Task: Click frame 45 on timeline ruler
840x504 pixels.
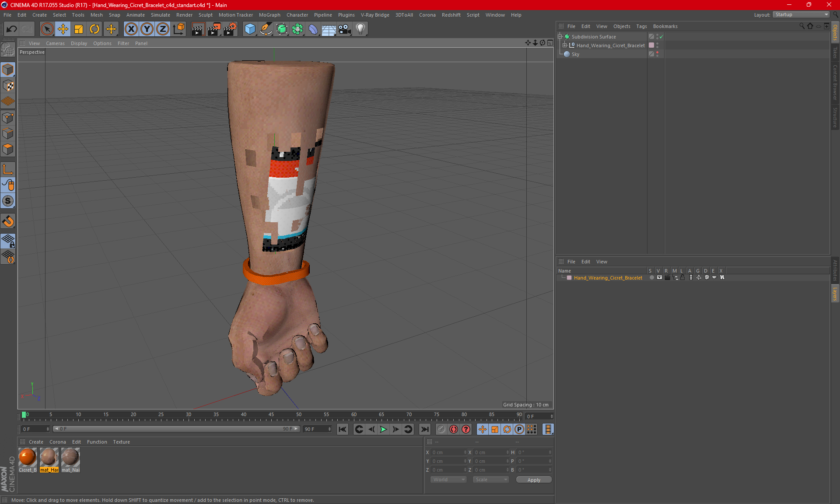Action: pos(271,416)
